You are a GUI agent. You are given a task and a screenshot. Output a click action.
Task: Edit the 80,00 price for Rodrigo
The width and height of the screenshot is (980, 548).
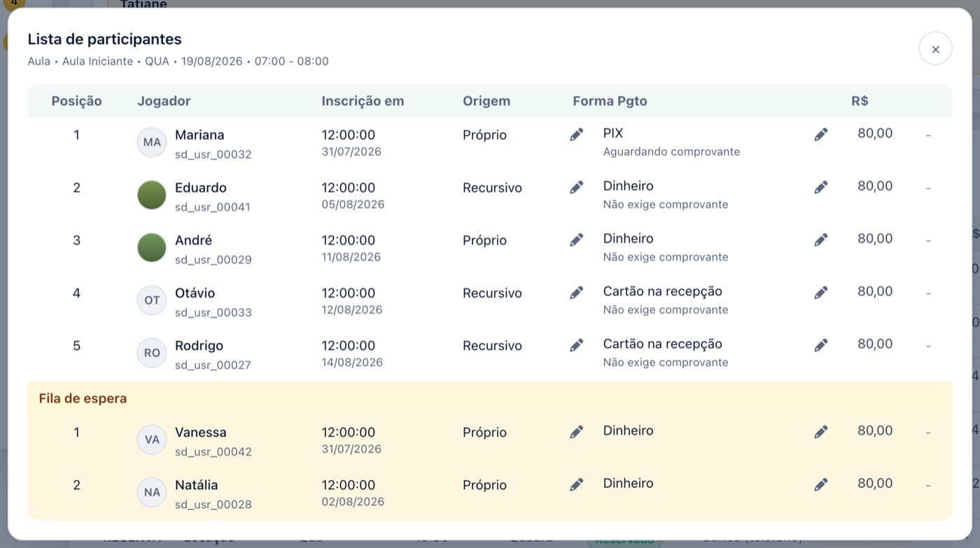pos(821,345)
